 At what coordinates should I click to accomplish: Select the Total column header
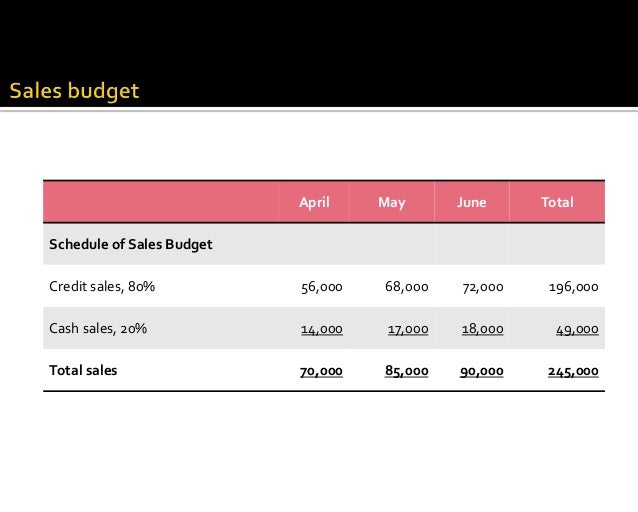pos(557,202)
